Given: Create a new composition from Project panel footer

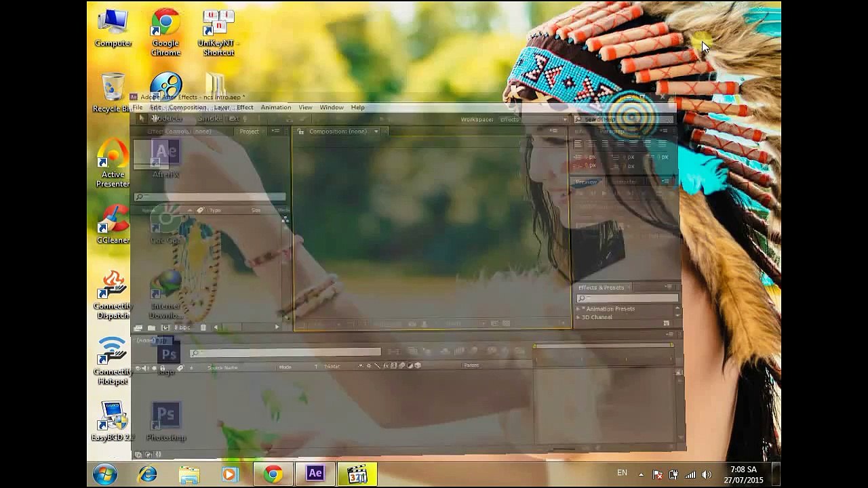Looking at the screenshot, I should point(165,327).
